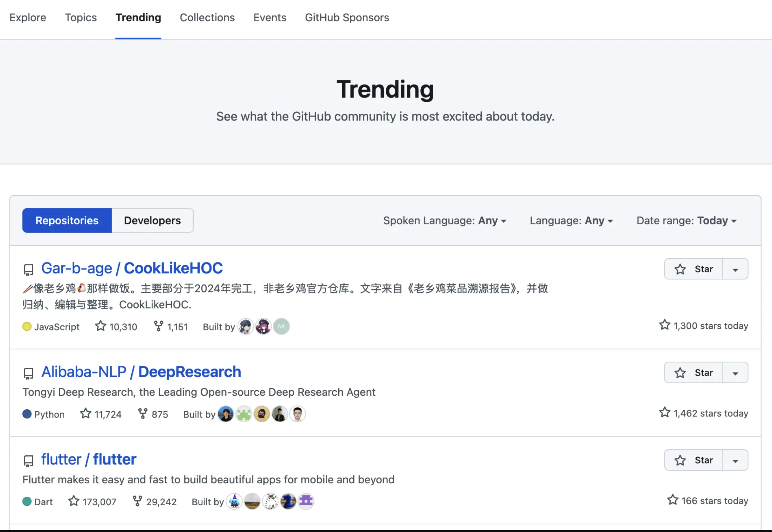Image resolution: width=772 pixels, height=532 pixels.
Task: Click the fork icon next to 1,151
Action: pyautogui.click(x=158, y=326)
